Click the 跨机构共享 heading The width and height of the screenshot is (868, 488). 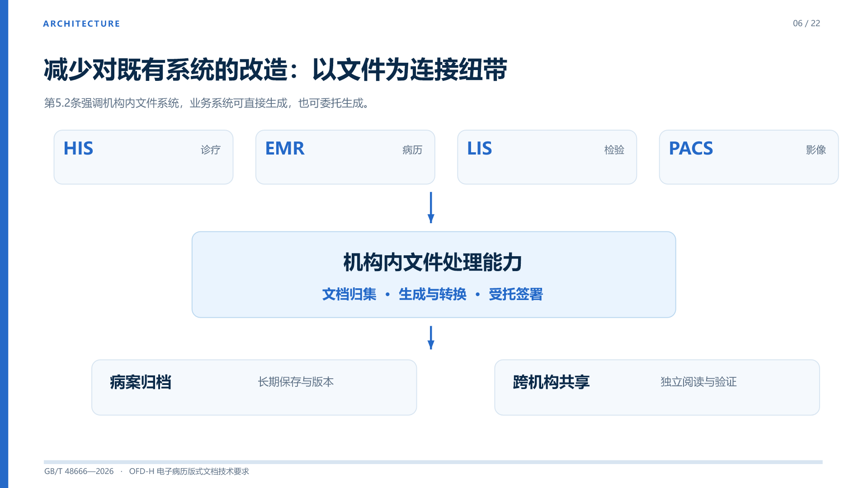coord(551,382)
